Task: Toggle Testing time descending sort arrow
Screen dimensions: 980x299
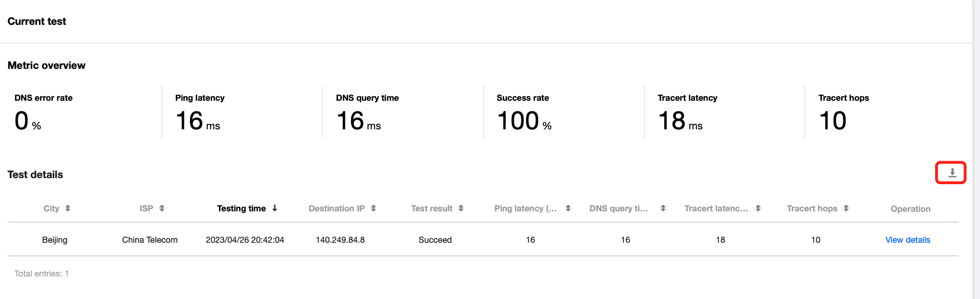Action: point(275,208)
